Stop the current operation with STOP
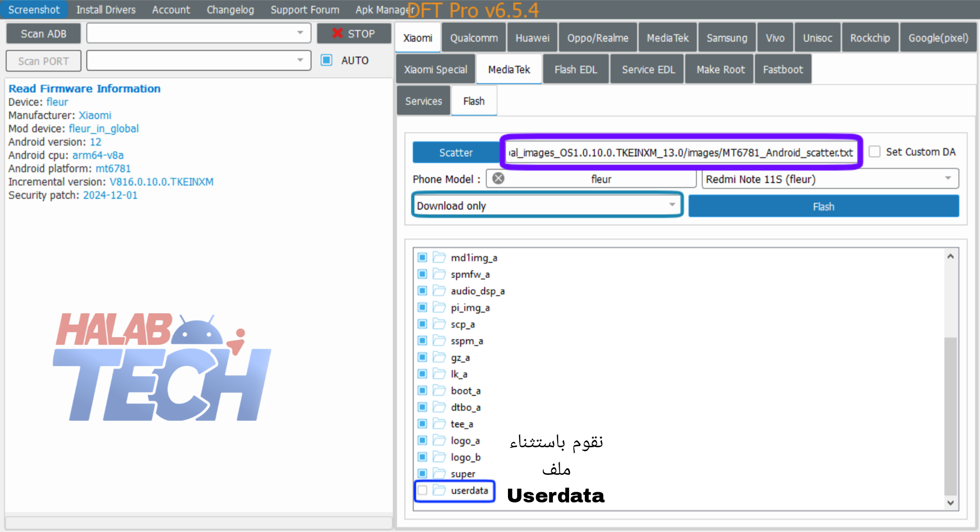The width and height of the screenshot is (980, 532). 354,33
